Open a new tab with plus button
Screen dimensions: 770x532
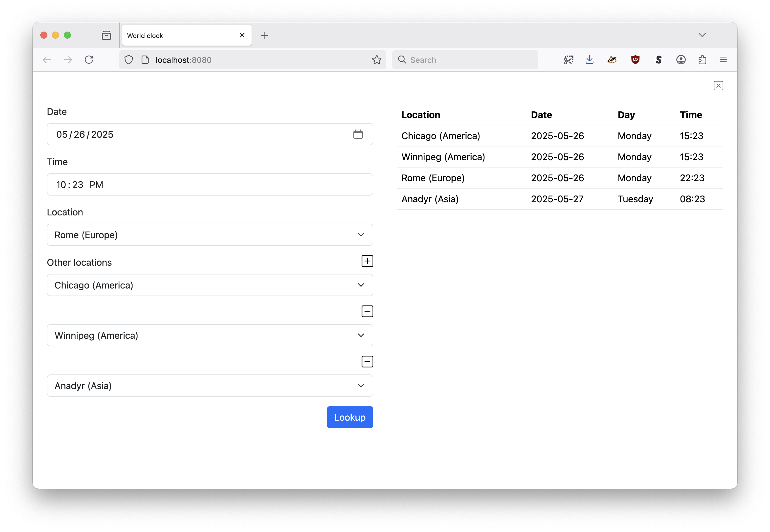point(264,36)
